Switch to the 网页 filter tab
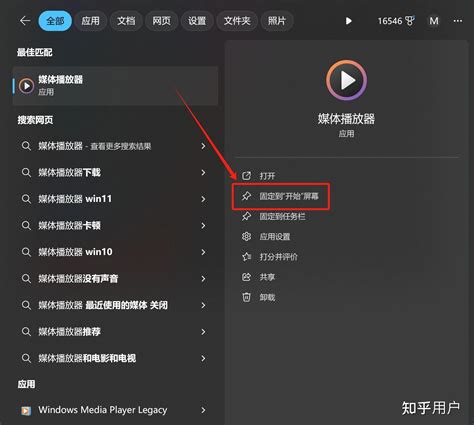Screen dimensions: 474x425 tap(161, 21)
